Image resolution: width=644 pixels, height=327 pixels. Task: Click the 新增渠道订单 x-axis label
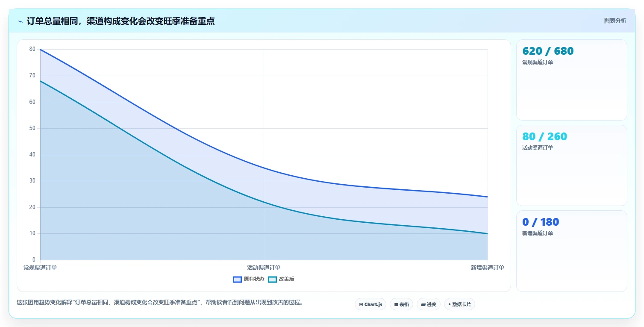pyautogui.click(x=488, y=268)
